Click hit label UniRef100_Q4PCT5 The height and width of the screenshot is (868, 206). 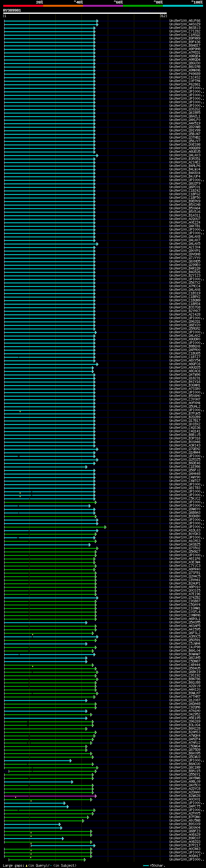pos(185,806)
